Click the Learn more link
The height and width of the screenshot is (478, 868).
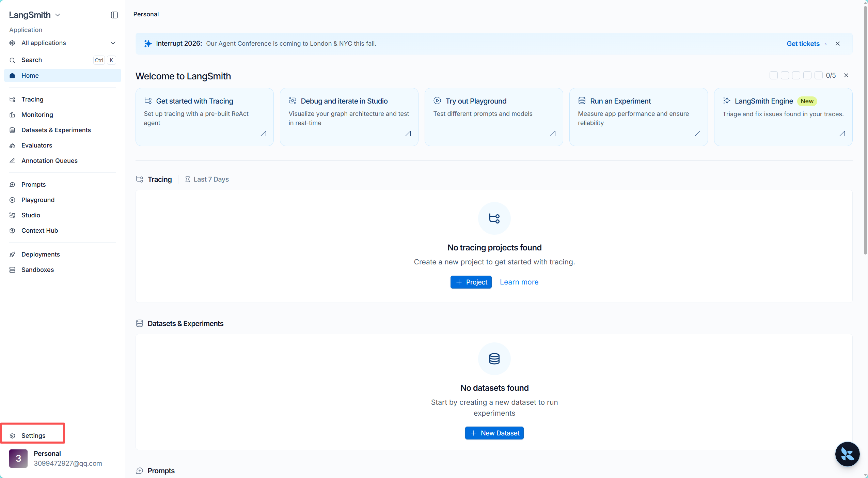[x=519, y=282]
